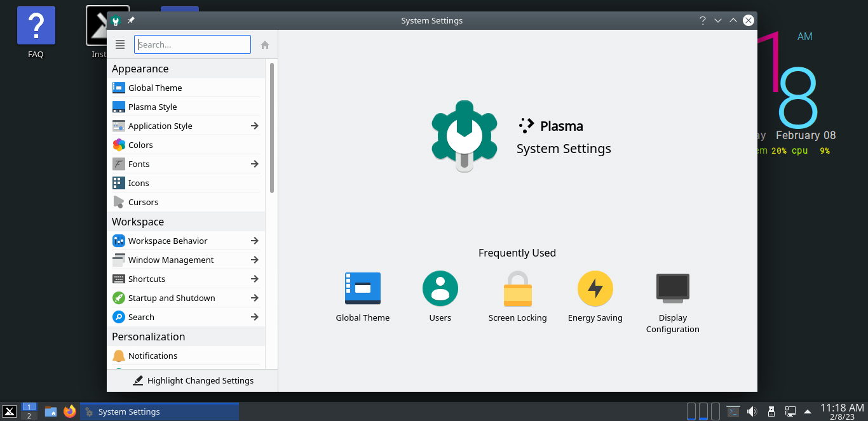
Task: Launch Firefox from the taskbar
Action: click(x=69, y=411)
